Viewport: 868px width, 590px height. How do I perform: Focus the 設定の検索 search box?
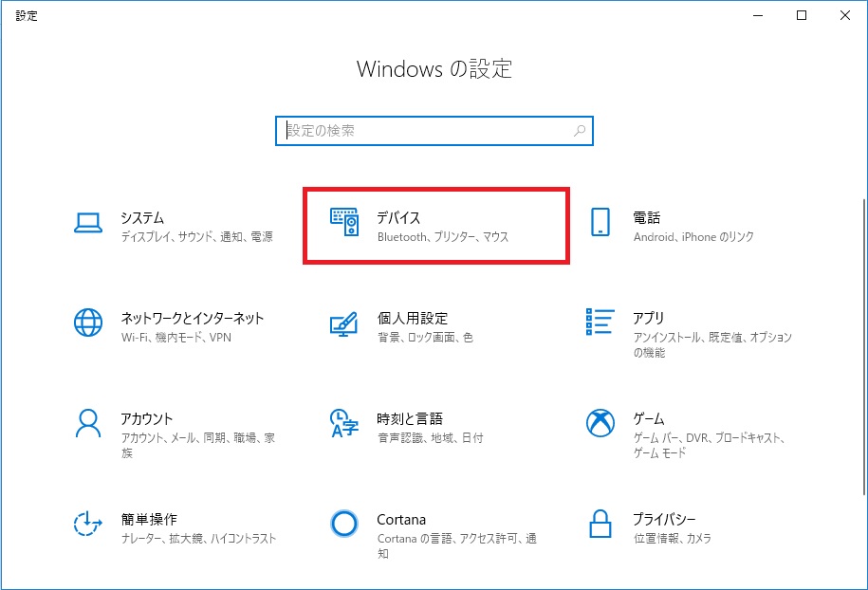click(434, 131)
